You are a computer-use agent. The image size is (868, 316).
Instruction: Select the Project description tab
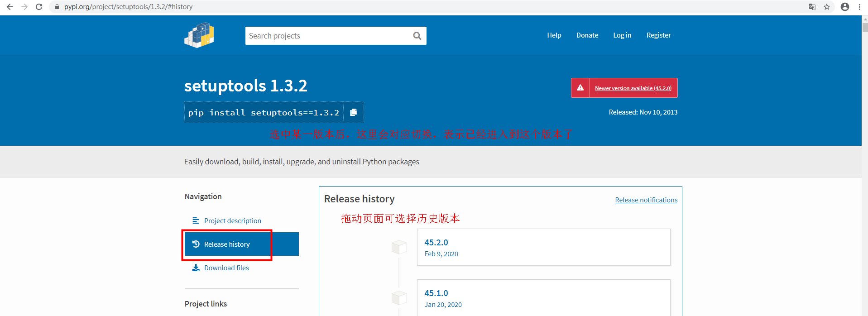pos(242,220)
